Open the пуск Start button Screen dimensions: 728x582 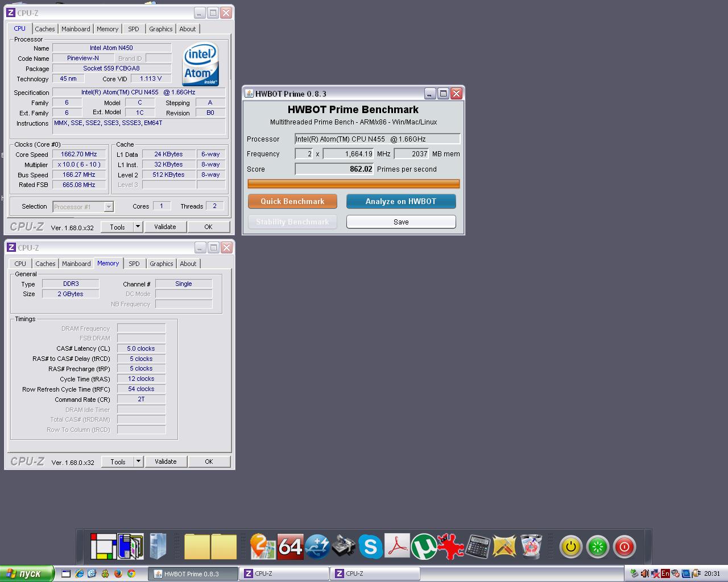point(27,573)
